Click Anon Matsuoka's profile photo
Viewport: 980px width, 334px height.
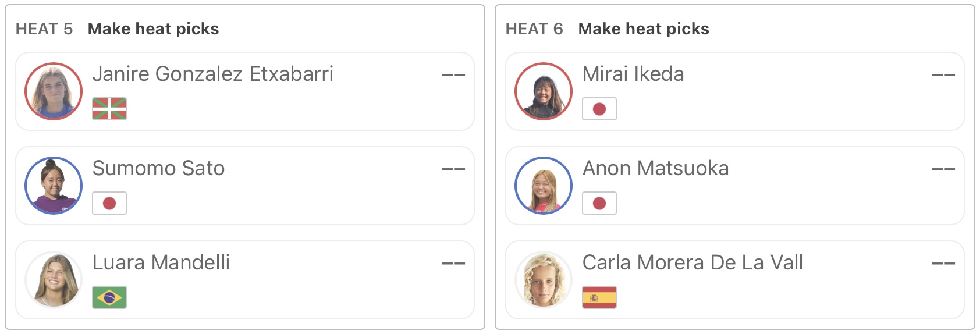[x=544, y=186]
